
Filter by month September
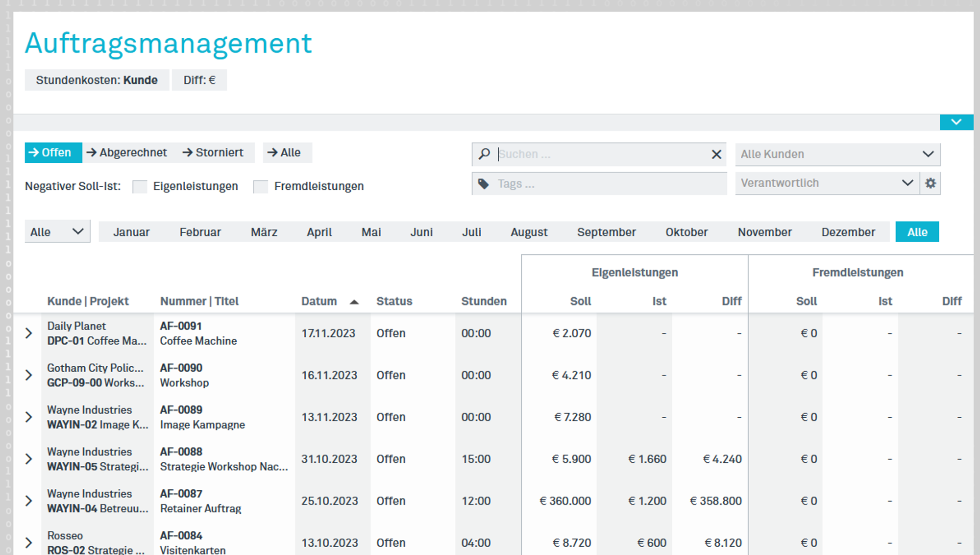(x=606, y=232)
